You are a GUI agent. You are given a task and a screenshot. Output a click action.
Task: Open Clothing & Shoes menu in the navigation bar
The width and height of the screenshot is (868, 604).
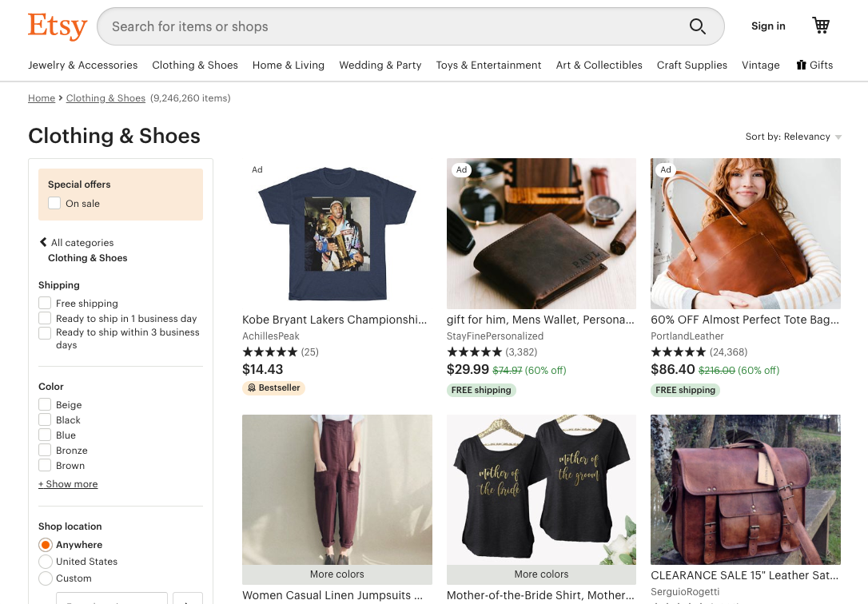pos(195,65)
